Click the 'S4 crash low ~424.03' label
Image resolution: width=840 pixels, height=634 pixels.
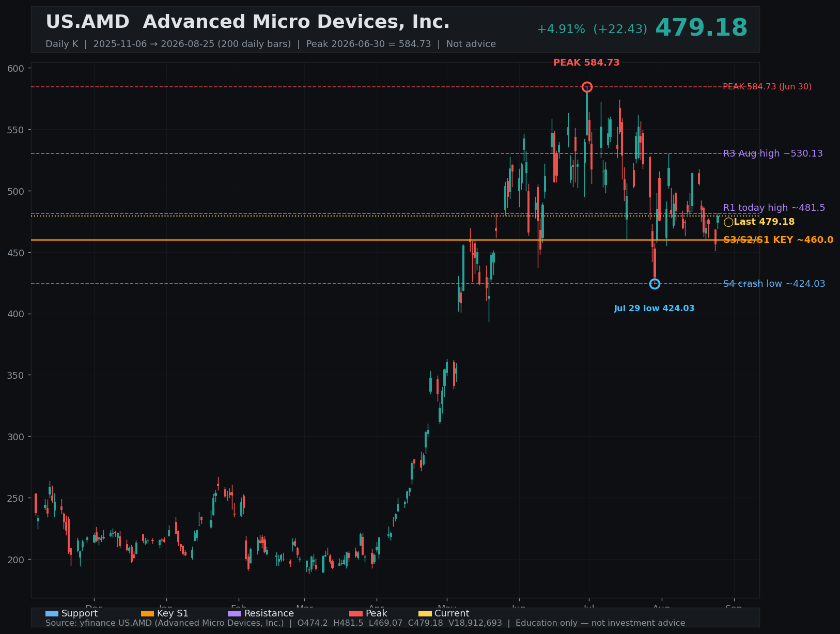click(x=774, y=284)
